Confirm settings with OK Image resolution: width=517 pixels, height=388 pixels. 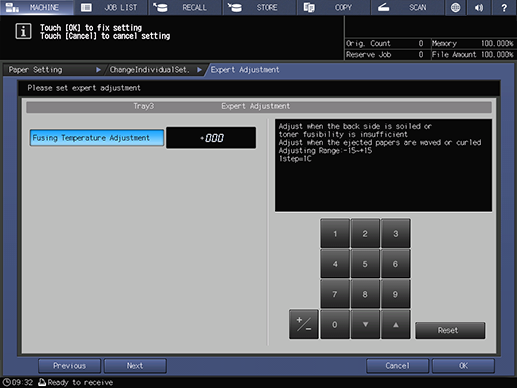(463, 366)
